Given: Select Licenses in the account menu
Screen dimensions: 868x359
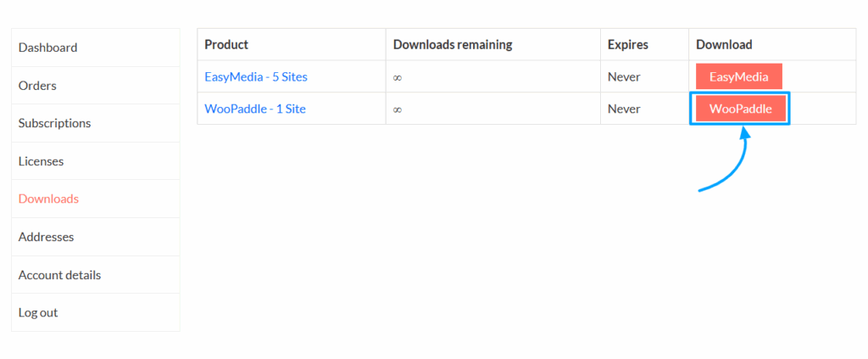Looking at the screenshot, I should (41, 161).
